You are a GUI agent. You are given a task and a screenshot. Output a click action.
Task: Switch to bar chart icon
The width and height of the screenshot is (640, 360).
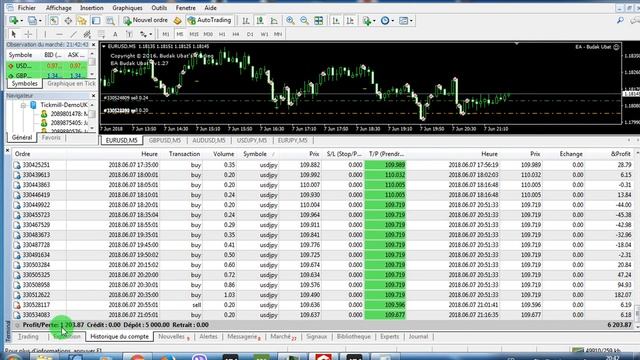[x=246, y=20]
